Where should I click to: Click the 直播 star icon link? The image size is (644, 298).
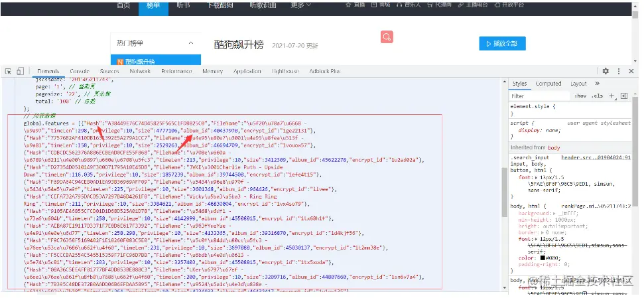pos(355,5)
